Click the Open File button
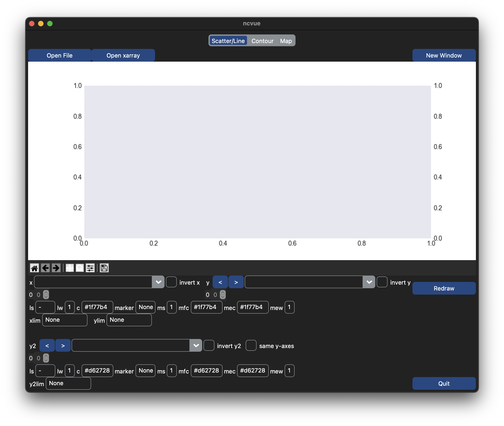 click(60, 55)
